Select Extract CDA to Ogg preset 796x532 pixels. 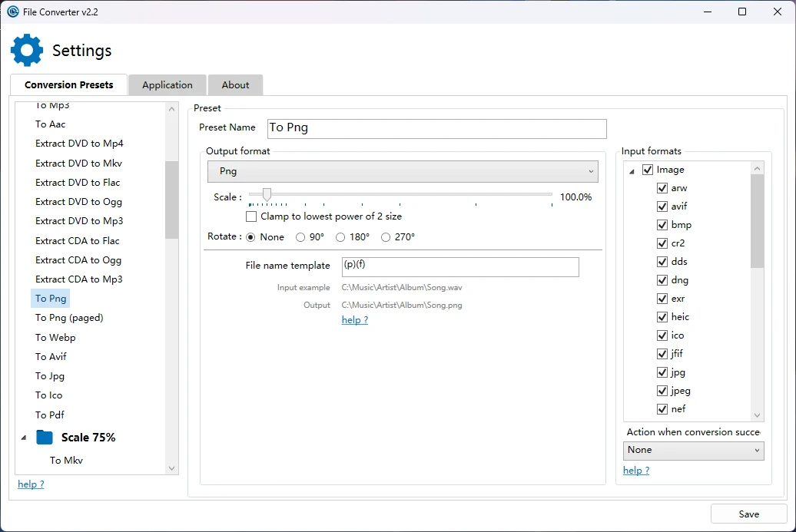coord(78,260)
